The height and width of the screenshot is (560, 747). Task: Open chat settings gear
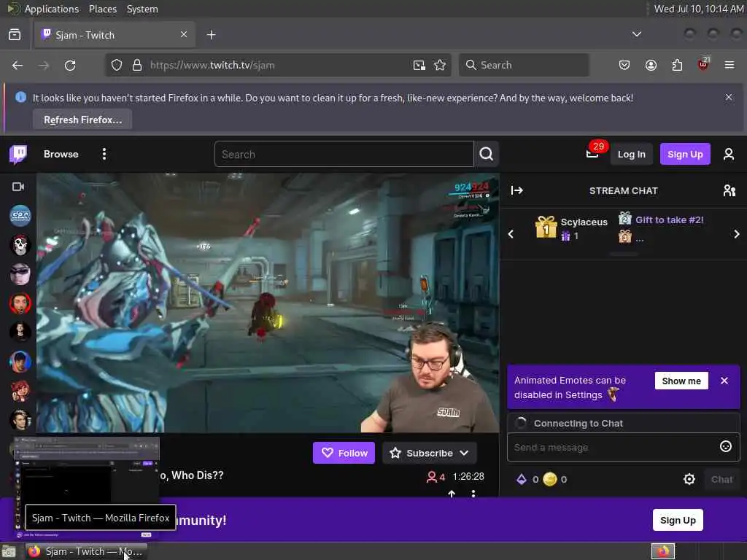click(x=689, y=479)
